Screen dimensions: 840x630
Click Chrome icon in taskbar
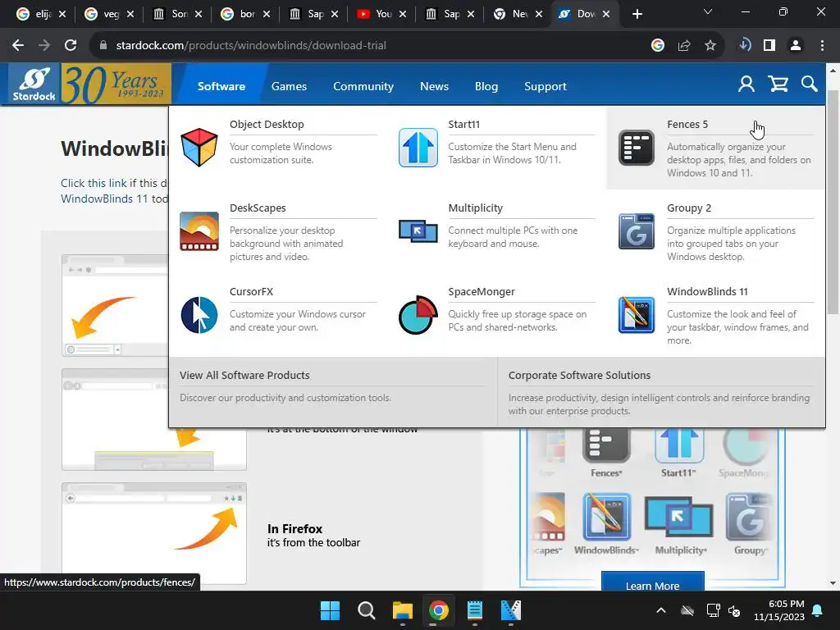point(439,610)
